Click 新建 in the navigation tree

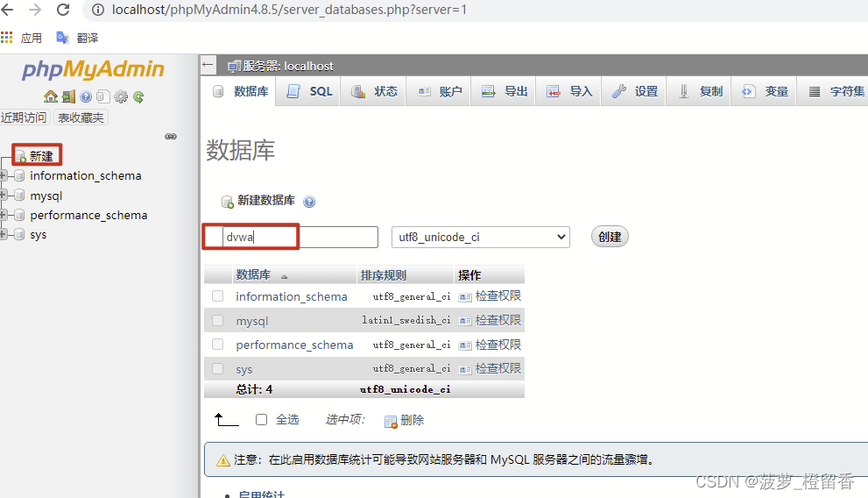tap(41, 156)
